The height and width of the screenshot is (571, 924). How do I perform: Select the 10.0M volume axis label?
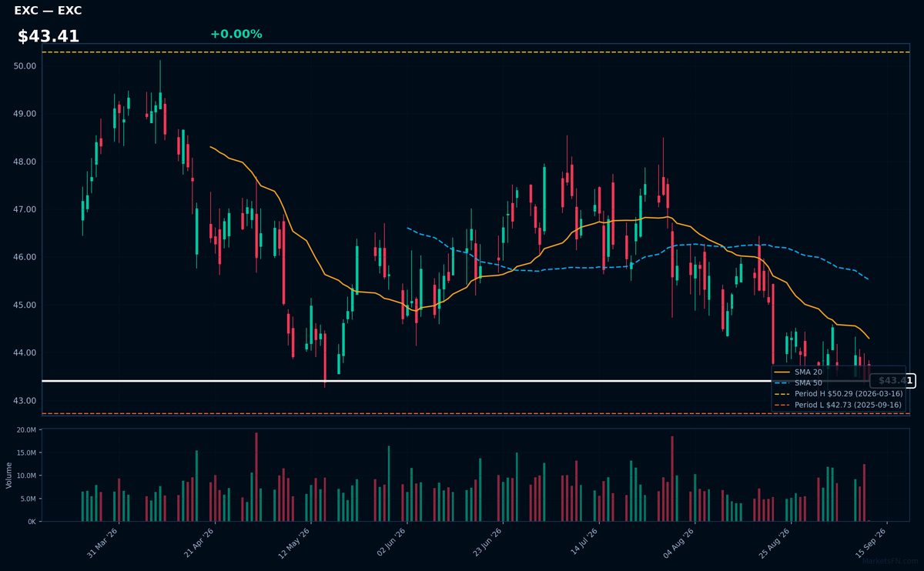point(26,476)
